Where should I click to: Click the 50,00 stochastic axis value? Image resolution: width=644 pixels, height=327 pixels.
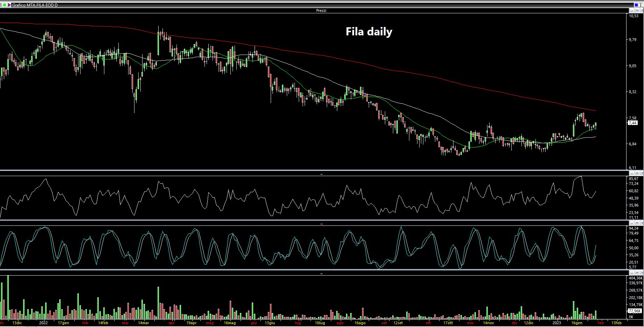[633, 248]
